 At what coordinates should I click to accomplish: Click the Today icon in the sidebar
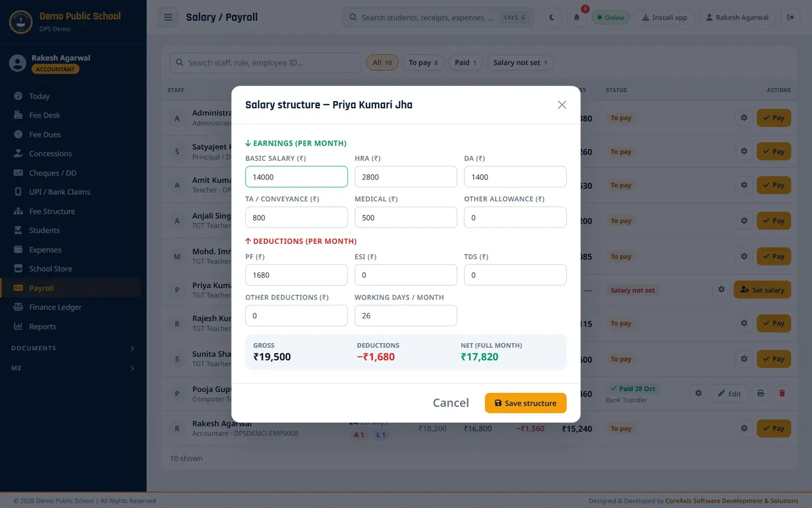[x=18, y=96]
